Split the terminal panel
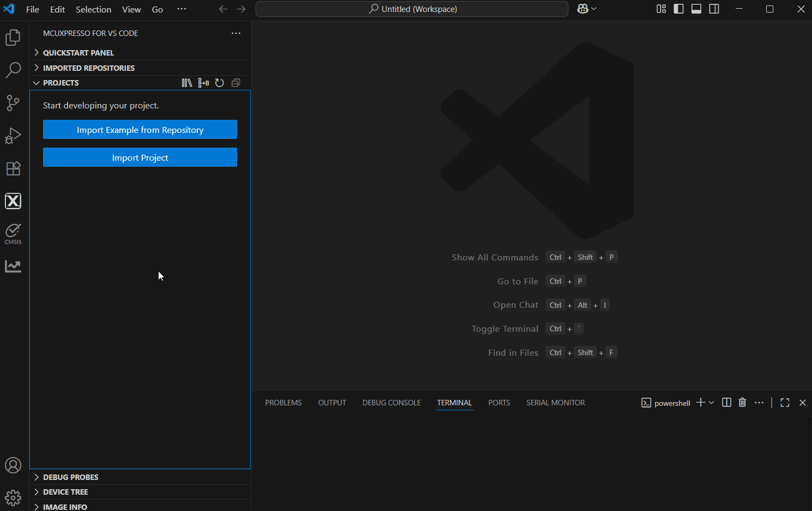The height and width of the screenshot is (511, 812). [726, 402]
